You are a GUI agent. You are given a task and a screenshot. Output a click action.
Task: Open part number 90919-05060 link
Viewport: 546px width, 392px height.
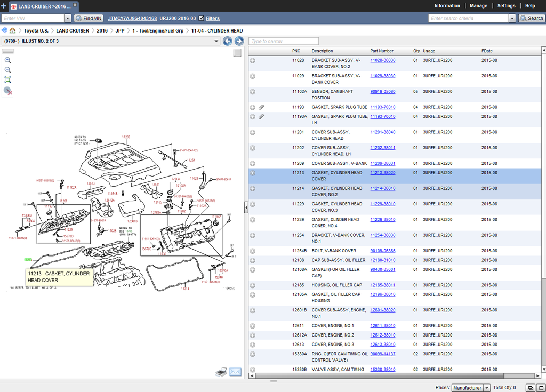click(x=383, y=92)
